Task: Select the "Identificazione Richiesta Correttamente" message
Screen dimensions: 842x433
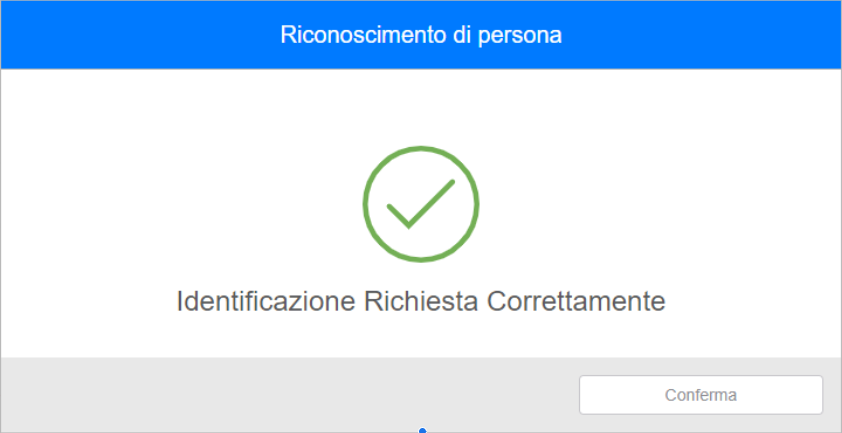Action: click(x=421, y=301)
